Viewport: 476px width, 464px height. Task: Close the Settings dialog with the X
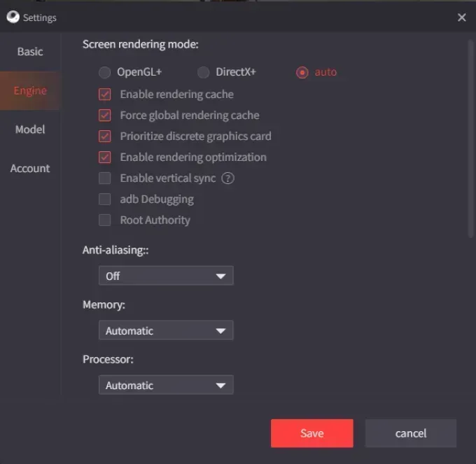461,17
